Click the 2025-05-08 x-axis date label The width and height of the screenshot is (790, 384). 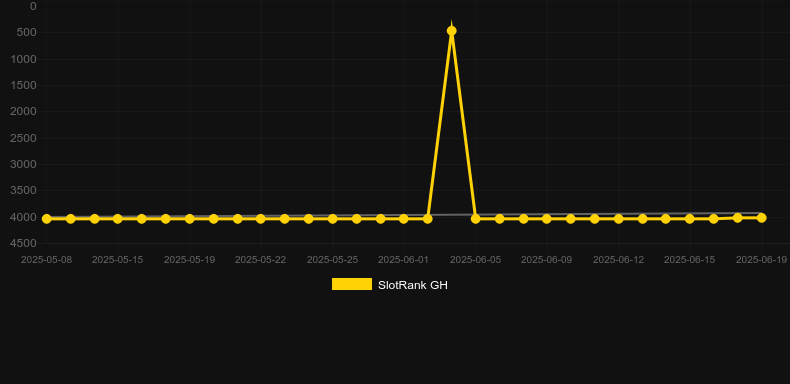[x=46, y=260]
